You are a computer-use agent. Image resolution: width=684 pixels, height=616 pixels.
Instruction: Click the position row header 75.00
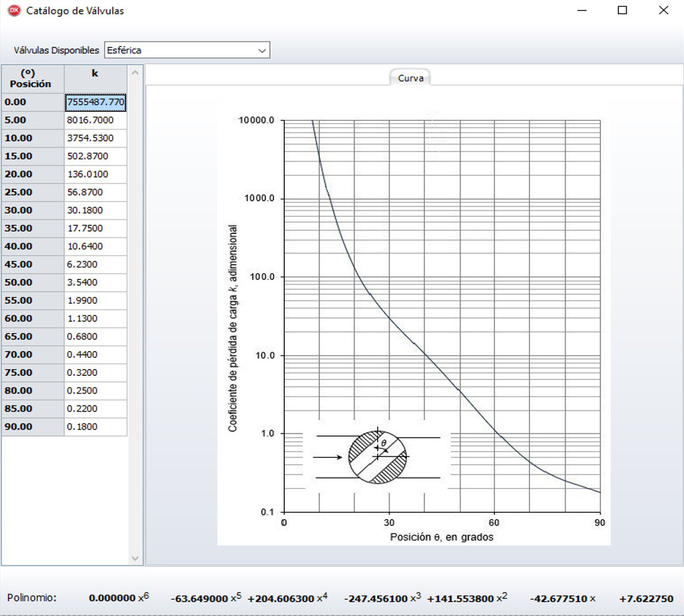click(x=33, y=373)
